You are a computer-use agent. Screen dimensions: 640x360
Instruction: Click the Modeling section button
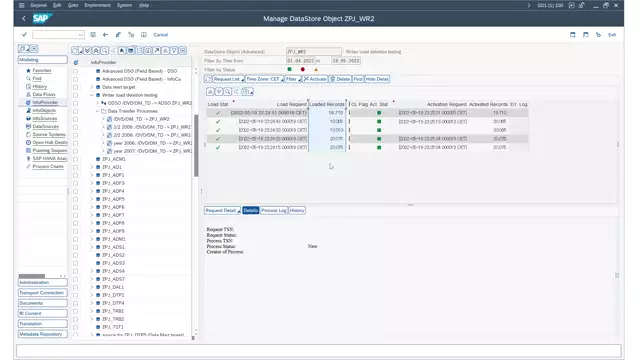tap(42, 60)
